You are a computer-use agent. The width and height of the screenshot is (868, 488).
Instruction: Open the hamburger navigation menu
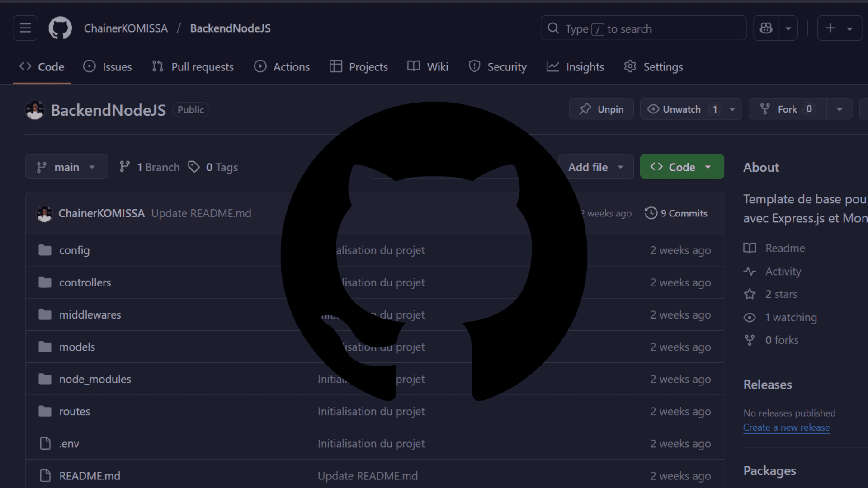25,28
